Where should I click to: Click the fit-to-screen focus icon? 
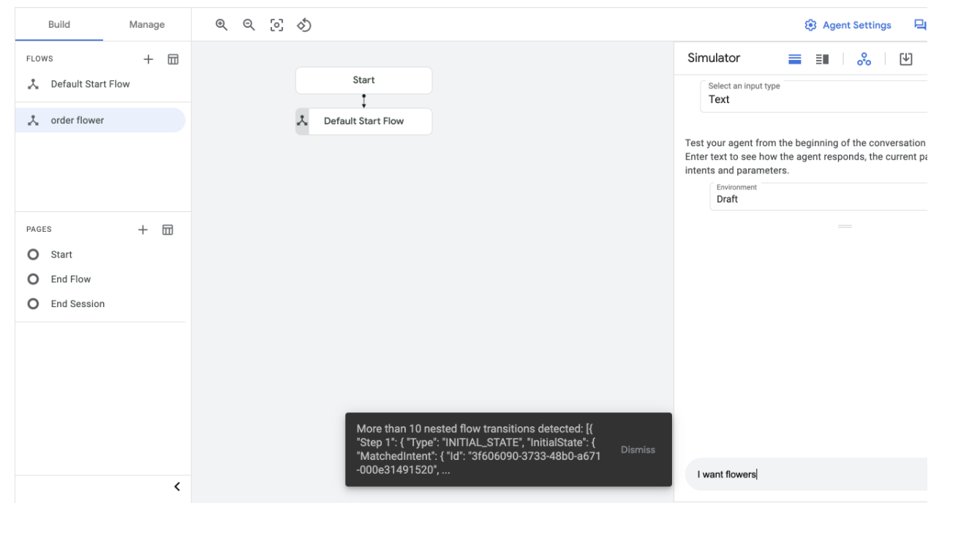click(276, 25)
